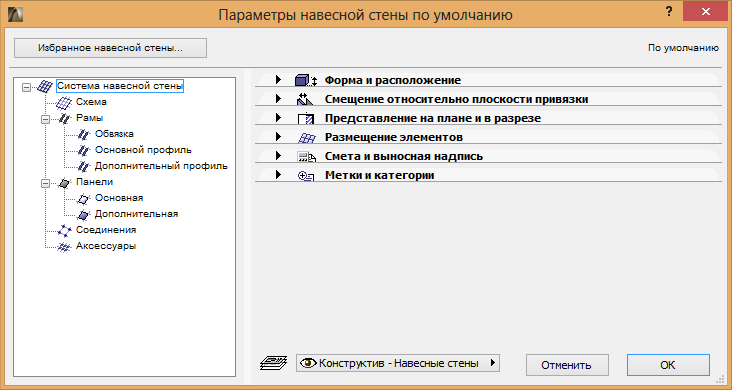
Task: Expand the Метки и категории panel arrow
Action: [278, 175]
